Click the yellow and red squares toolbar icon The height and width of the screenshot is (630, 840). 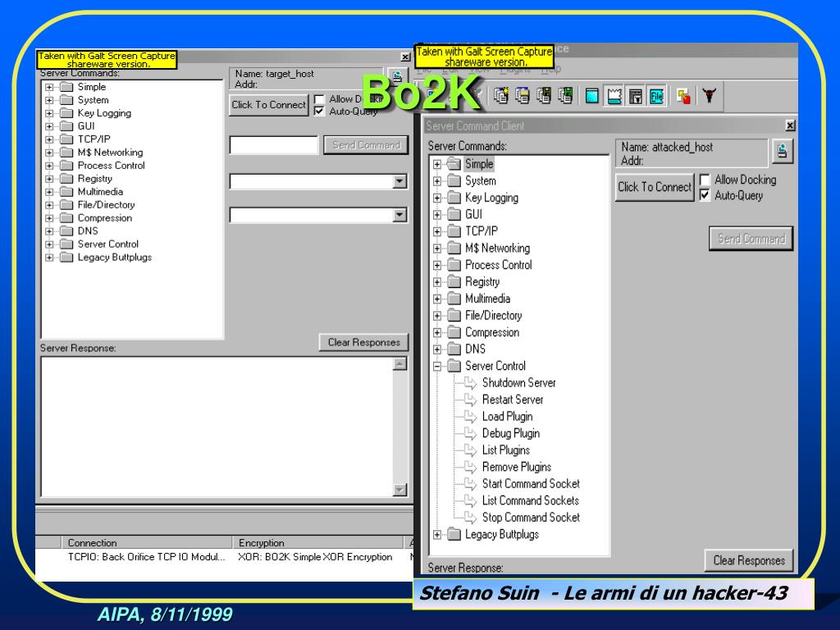click(683, 97)
